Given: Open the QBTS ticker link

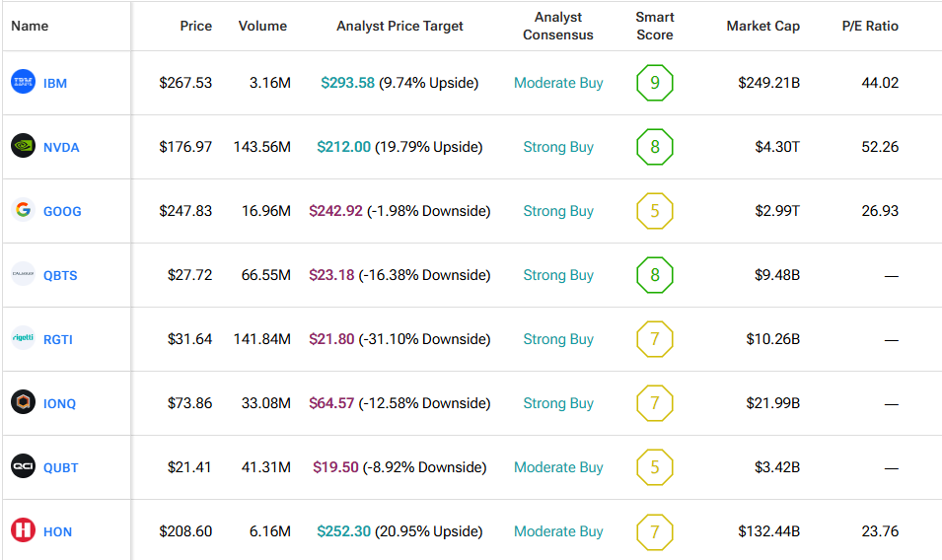Looking at the screenshot, I should click(x=60, y=275).
